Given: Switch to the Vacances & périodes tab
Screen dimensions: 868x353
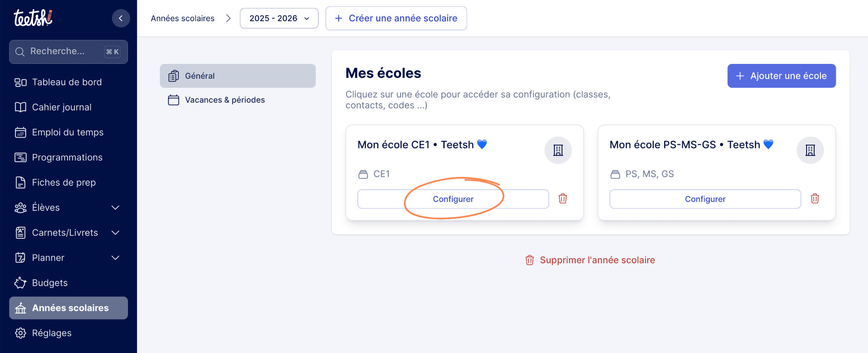Looking at the screenshot, I should (225, 100).
